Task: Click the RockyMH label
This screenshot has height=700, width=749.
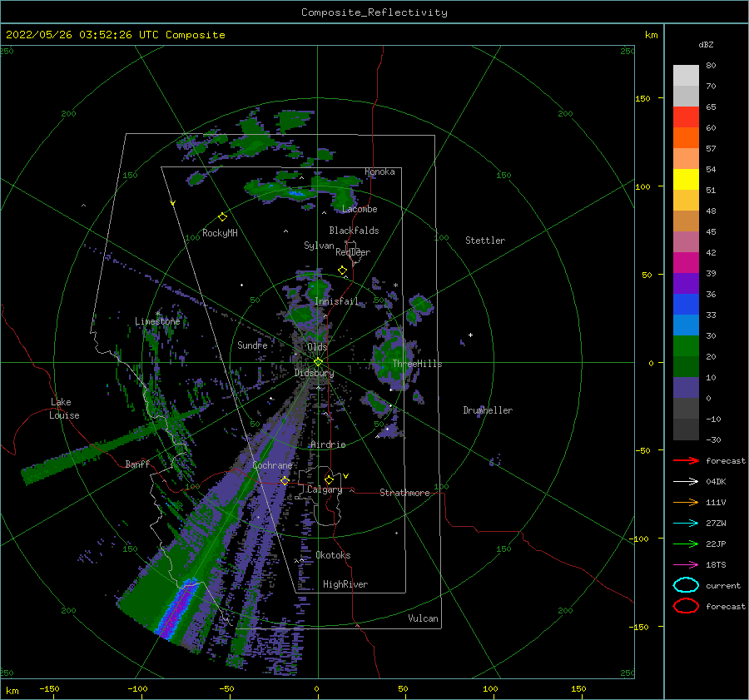Action: (x=220, y=233)
